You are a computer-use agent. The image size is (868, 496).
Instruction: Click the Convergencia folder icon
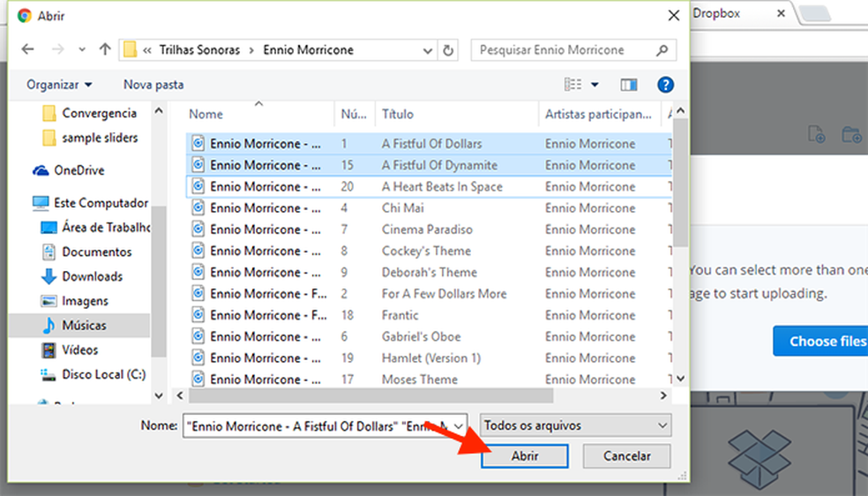tap(49, 114)
